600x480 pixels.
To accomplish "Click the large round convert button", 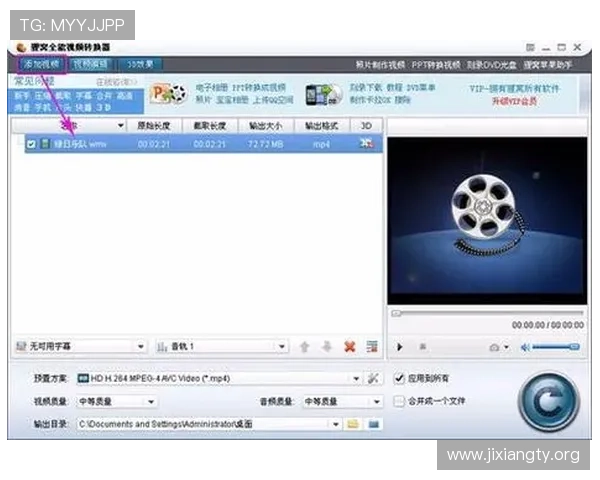I will pos(549,402).
